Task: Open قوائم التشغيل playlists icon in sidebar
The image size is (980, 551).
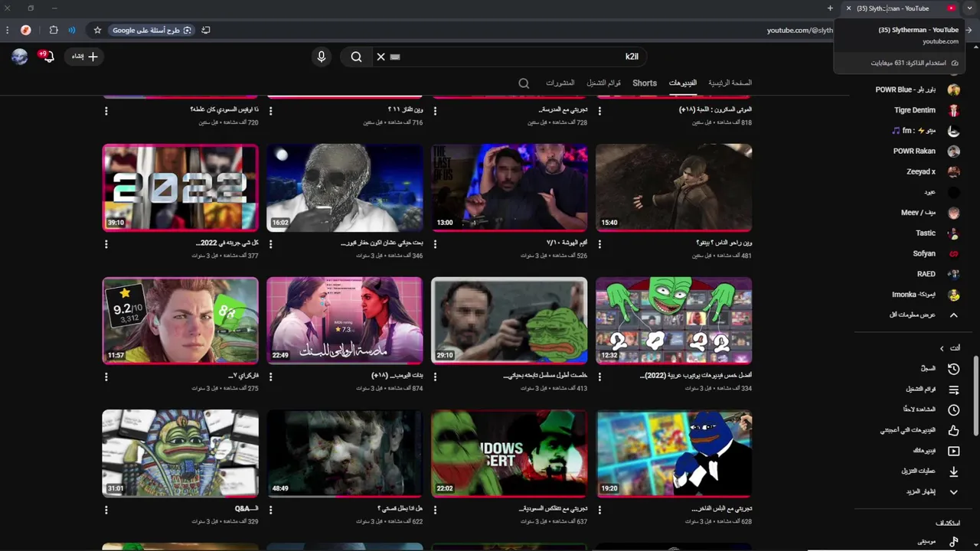Action: tap(953, 390)
